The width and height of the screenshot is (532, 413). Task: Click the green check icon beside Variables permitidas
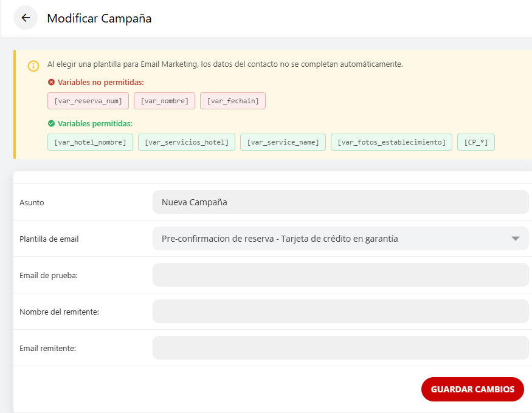point(51,123)
